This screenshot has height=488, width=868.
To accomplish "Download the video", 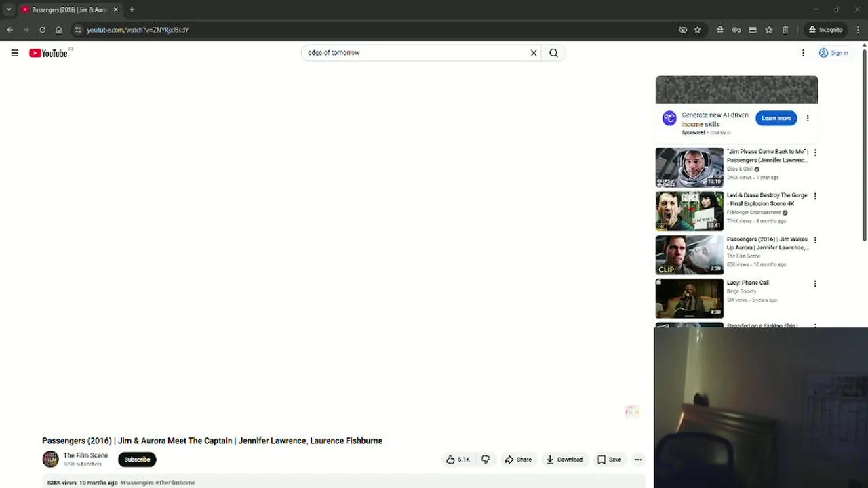I will (564, 460).
